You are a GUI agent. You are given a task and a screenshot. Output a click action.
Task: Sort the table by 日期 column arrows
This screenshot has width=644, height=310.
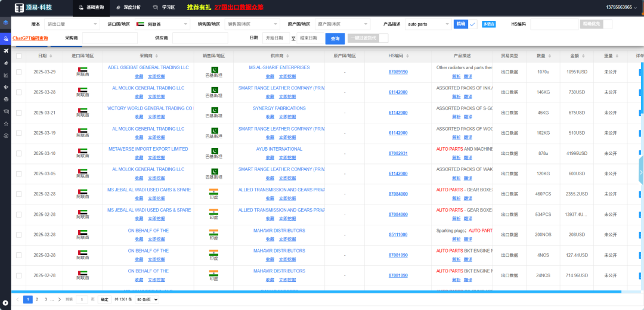pyautogui.click(x=51, y=56)
